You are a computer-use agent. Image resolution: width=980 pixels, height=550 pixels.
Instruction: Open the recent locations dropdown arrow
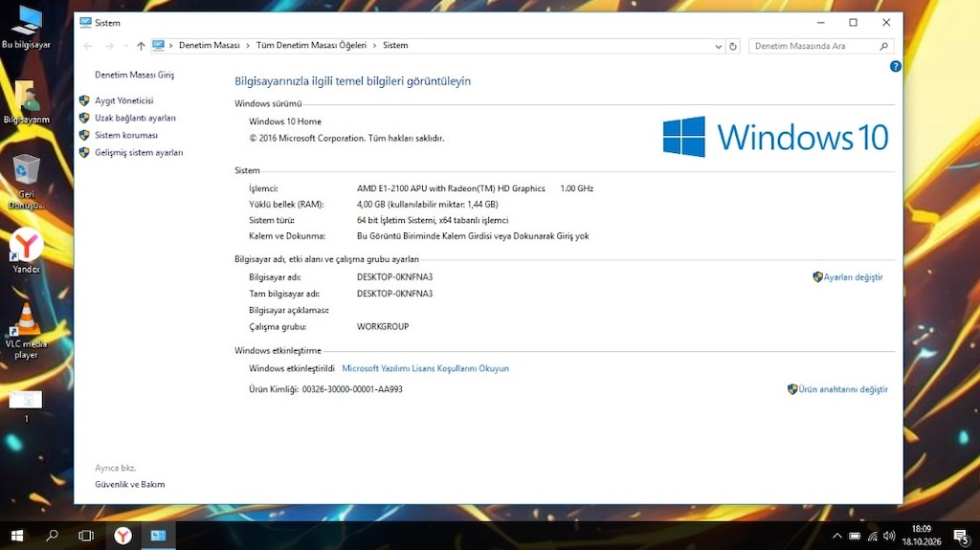point(125,46)
